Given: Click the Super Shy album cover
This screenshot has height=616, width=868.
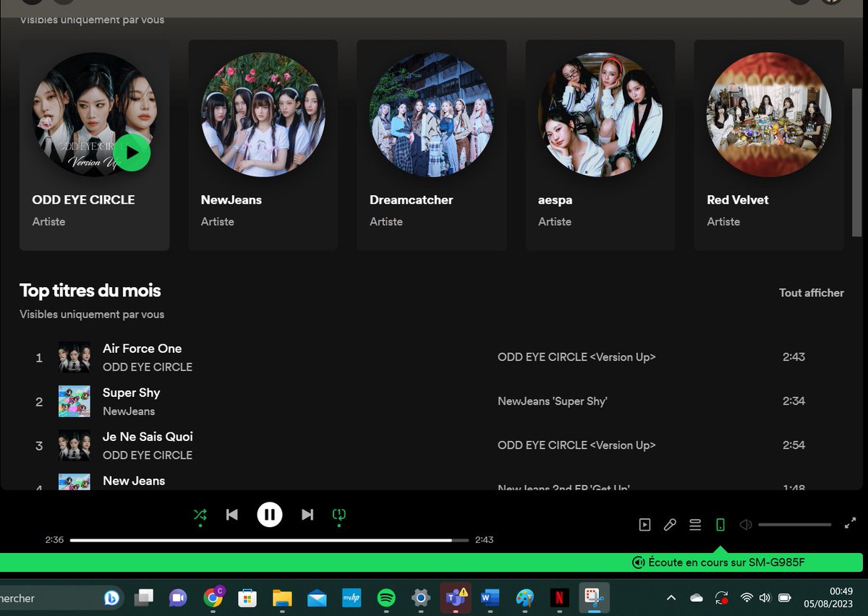Looking at the screenshot, I should [x=75, y=401].
